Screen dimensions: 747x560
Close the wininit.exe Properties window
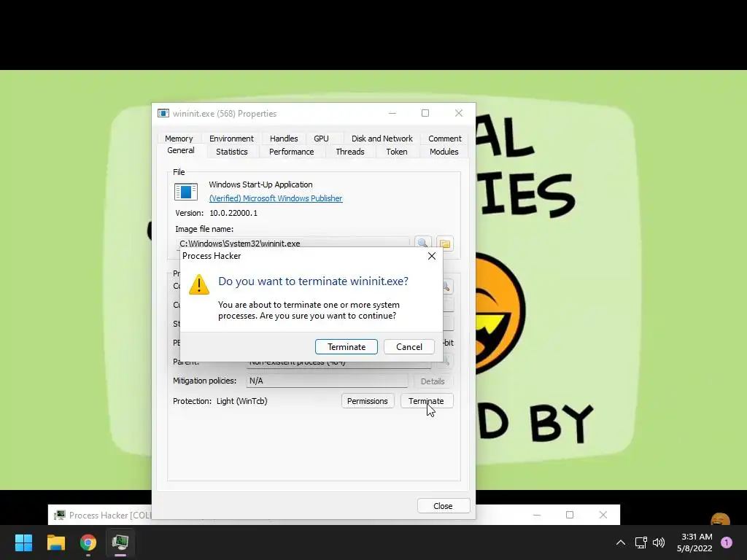coord(459,113)
